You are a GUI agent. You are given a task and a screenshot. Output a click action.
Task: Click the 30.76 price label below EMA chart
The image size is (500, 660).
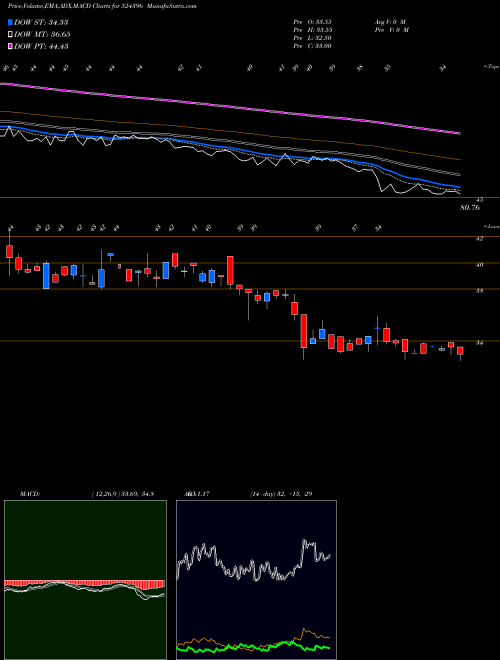[x=470, y=208]
